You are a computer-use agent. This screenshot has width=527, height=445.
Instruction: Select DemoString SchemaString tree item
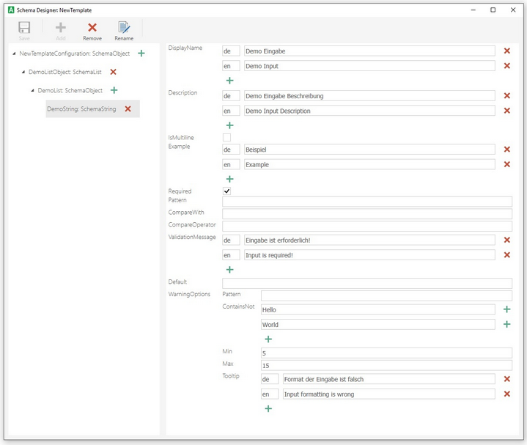(81, 109)
